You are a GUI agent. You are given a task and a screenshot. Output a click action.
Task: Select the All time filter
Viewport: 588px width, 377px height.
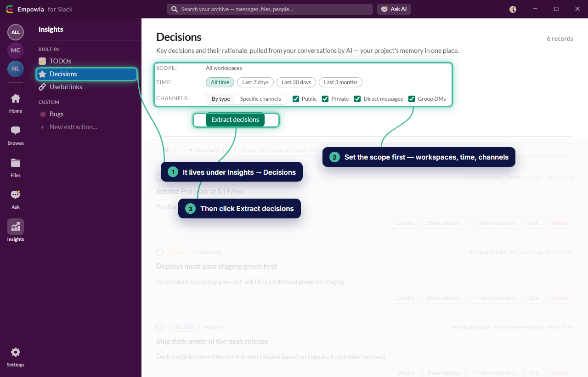coord(220,82)
